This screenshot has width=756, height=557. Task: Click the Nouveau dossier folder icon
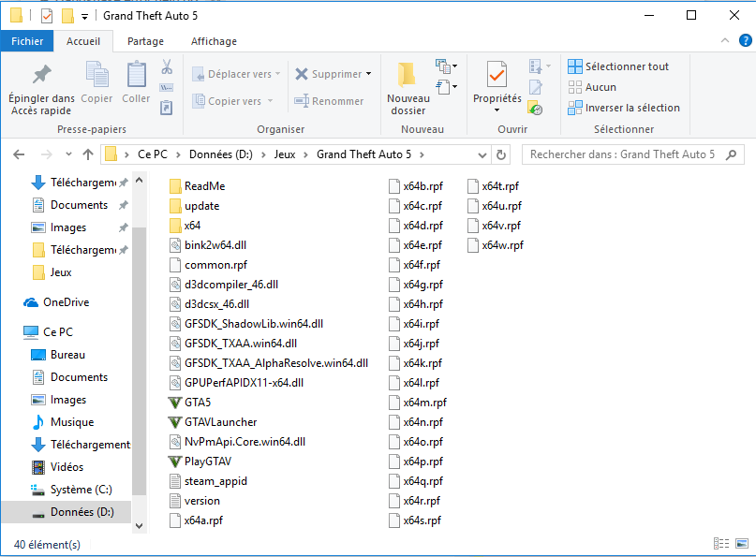click(407, 75)
